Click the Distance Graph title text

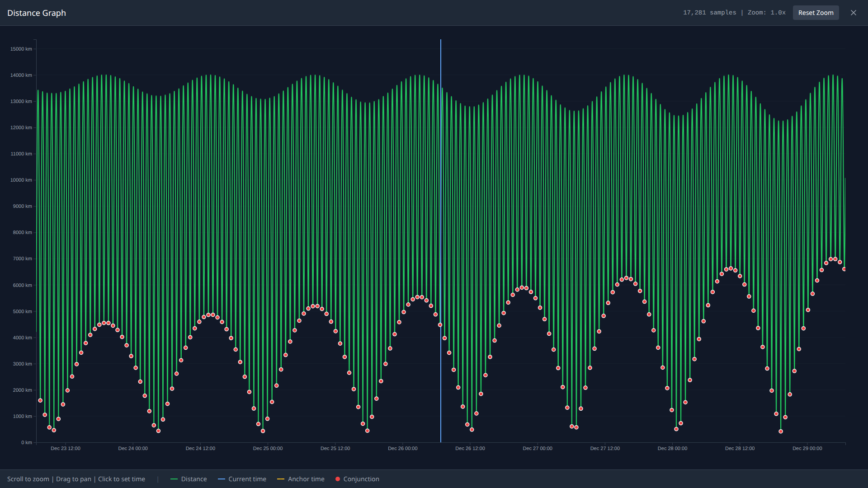[37, 13]
